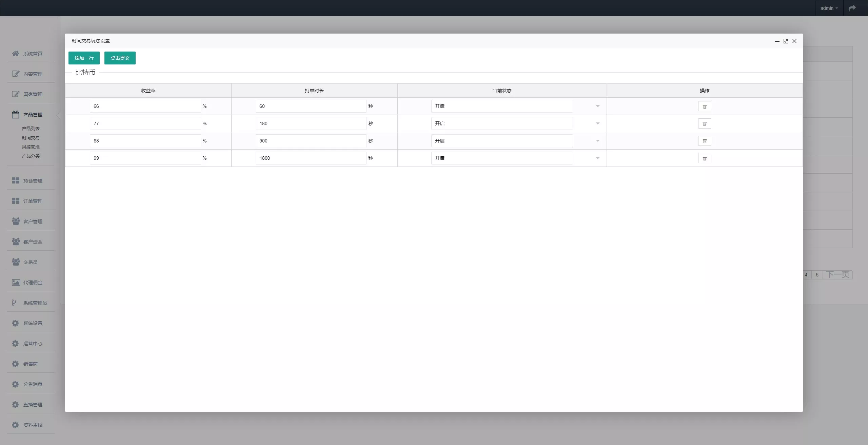Click the 系统首页 home icon
Screen dimensions: 868x445
coord(15,54)
